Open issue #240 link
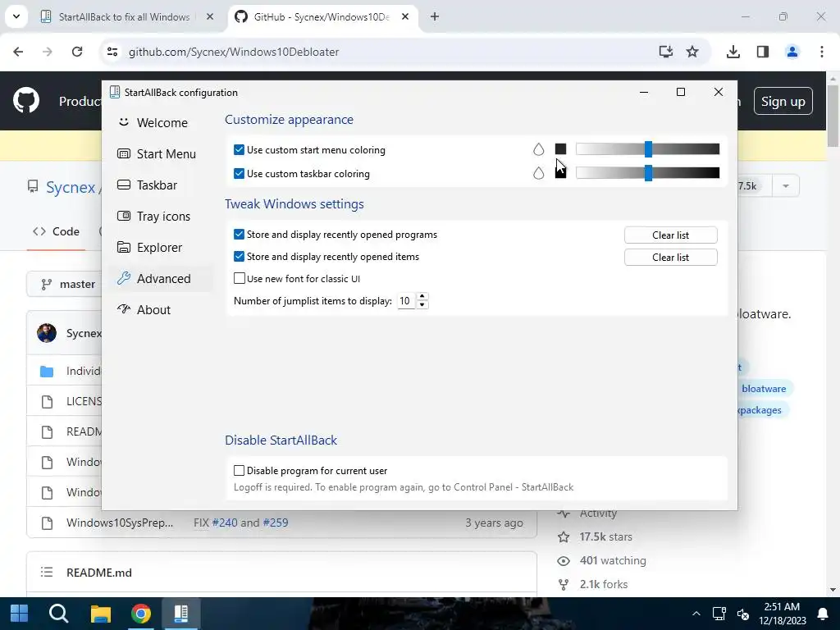 coord(225,523)
